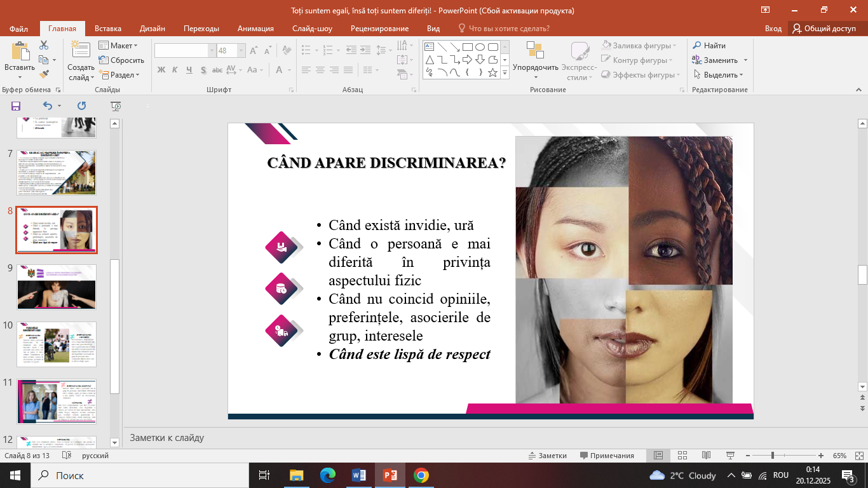Viewport: 868px width, 488px height.
Task: Click the Сбросить reset button
Action: 121,60
